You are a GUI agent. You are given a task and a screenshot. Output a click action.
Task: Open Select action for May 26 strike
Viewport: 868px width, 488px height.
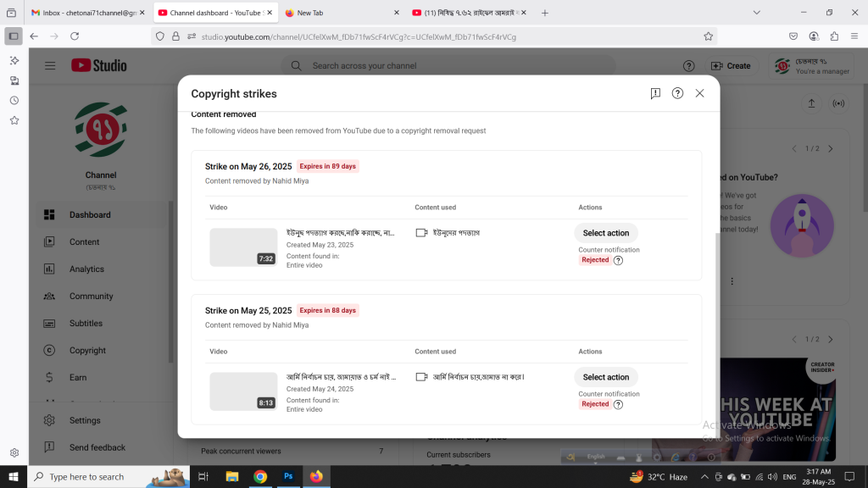tap(605, 233)
